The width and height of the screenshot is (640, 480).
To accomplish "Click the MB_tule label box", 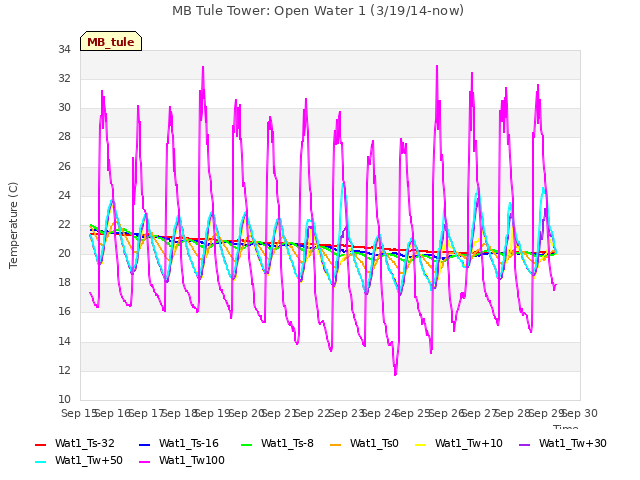I will [111, 41].
